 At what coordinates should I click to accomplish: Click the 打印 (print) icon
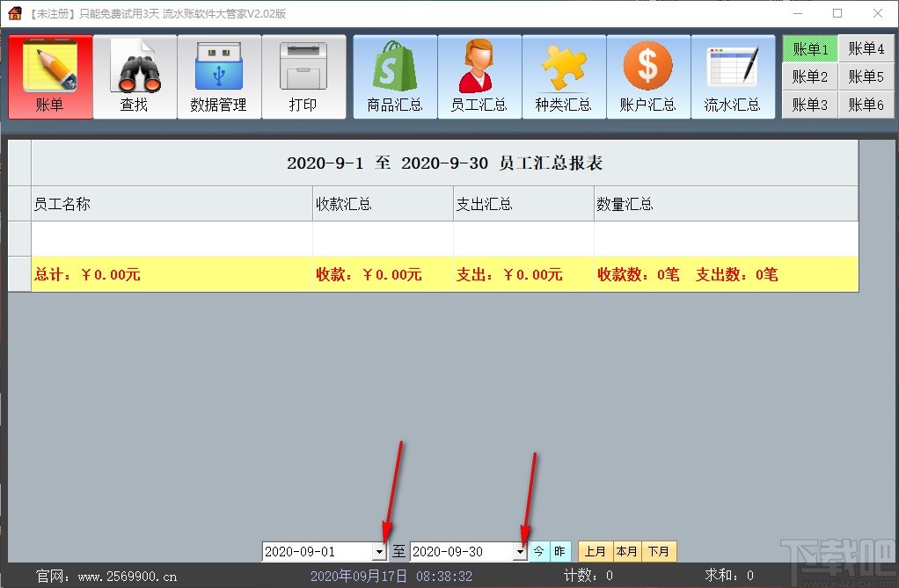(303, 76)
